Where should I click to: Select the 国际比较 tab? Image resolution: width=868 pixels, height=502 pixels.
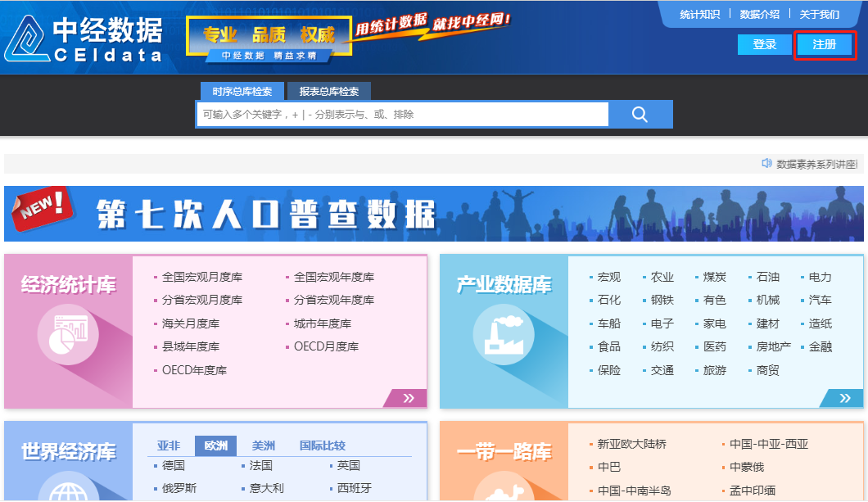[323, 446]
